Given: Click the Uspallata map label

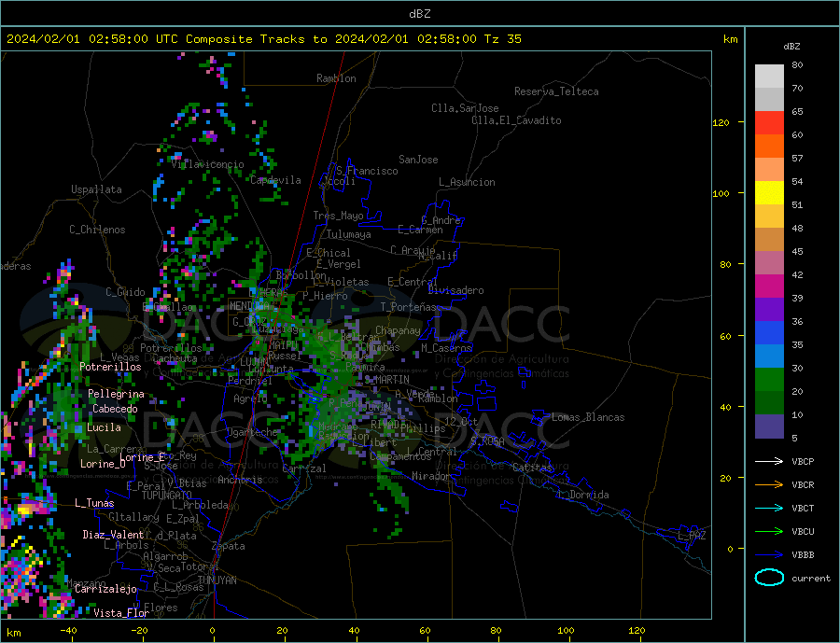Looking at the screenshot, I should pyautogui.click(x=96, y=189).
